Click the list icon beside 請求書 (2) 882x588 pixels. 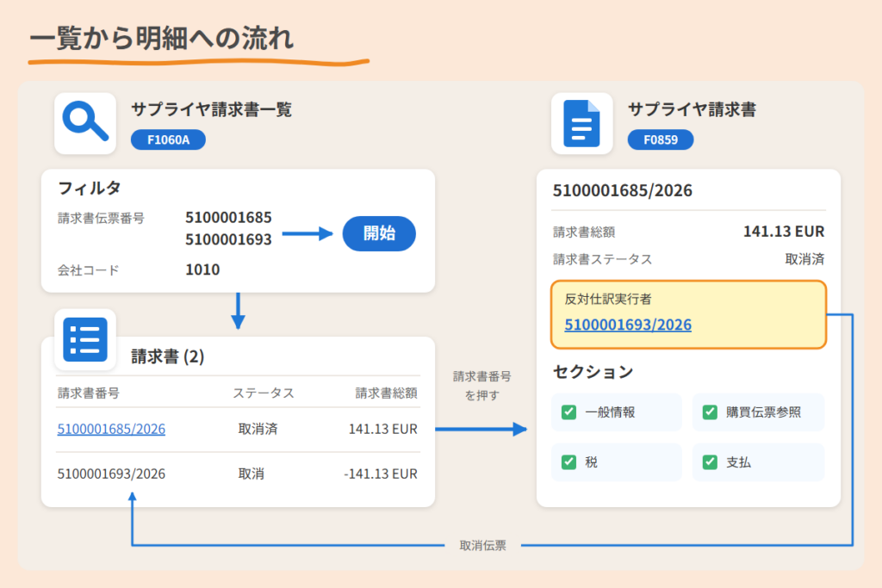(x=85, y=339)
